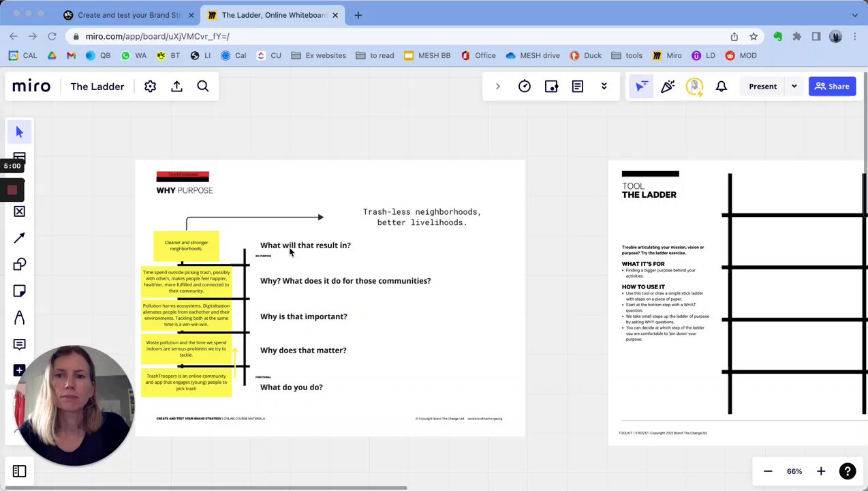This screenshot has width=868, height=491.
Task: Select text 'What will that result in?'
Action: click(x=305, y=245)
